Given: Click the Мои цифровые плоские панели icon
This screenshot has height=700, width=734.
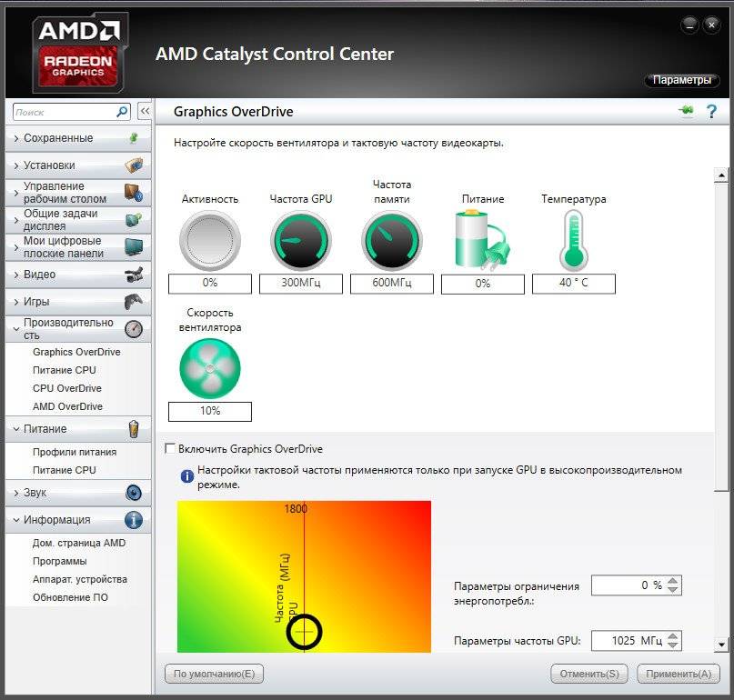Looking at the screenshot, I should coord(134,246).
